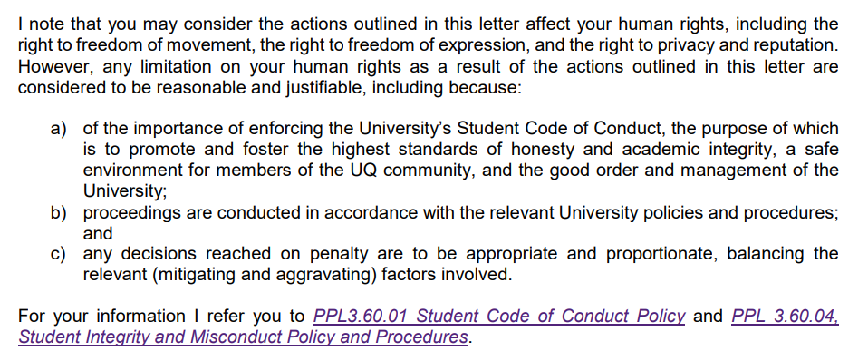The height and width of the screenshot is (361, 868).
Task: Open the PPL 3.60.04 link text
Action: click(x=785, y=316)
